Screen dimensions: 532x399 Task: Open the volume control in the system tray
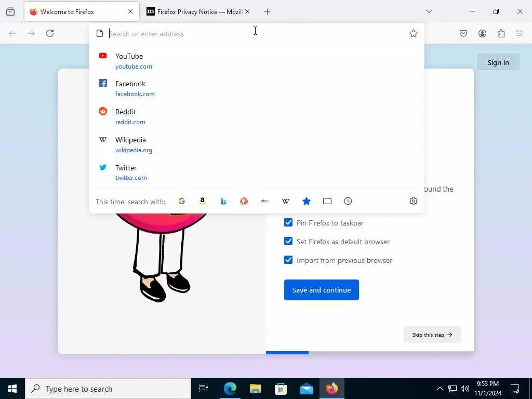click(465, 389)
